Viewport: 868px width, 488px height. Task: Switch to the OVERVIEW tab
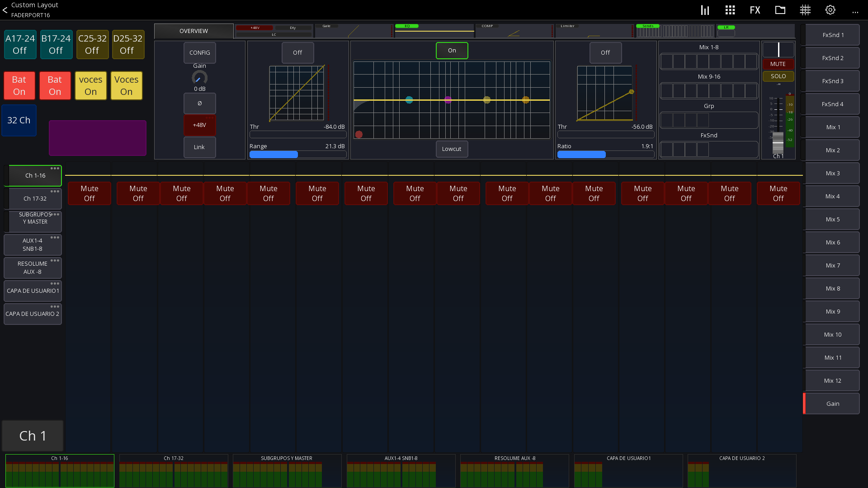194,31
